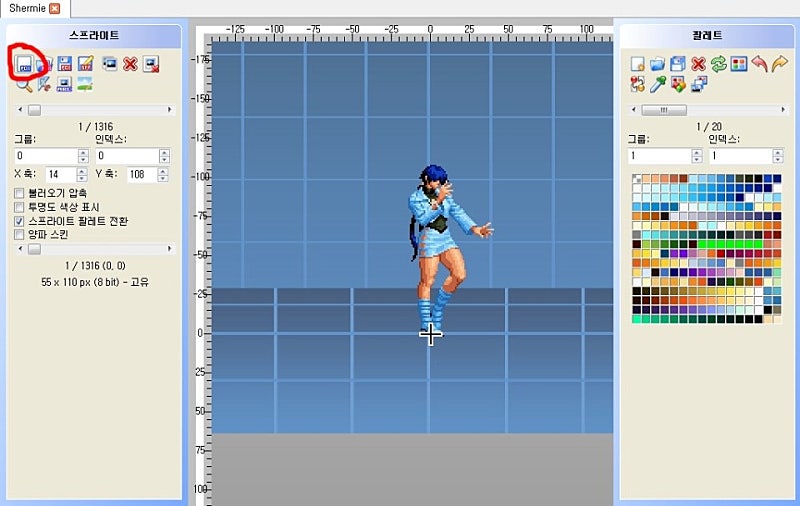
Task: Click the lower sprite slider thumb
Action: [x=34, y=249]
